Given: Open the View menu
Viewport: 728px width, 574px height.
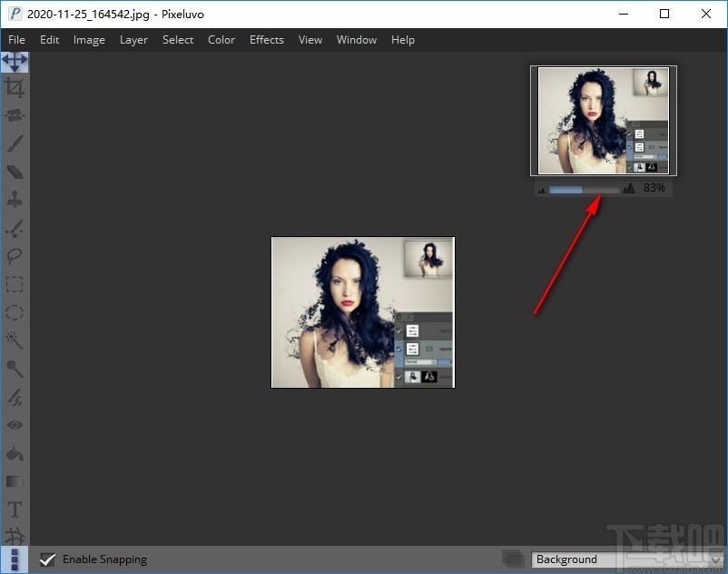Looking at the screenshot, I should pyautogui.click(x=310, y=40).
